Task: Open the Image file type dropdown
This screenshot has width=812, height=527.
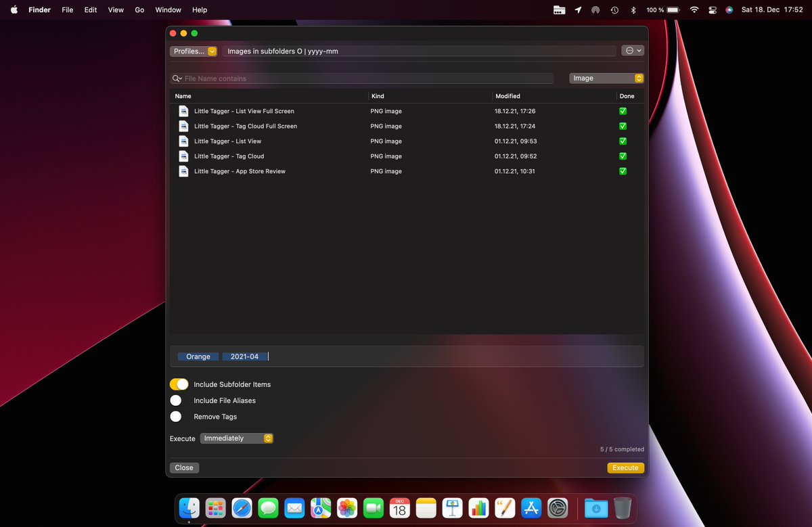Action: (x=606, y=78)
